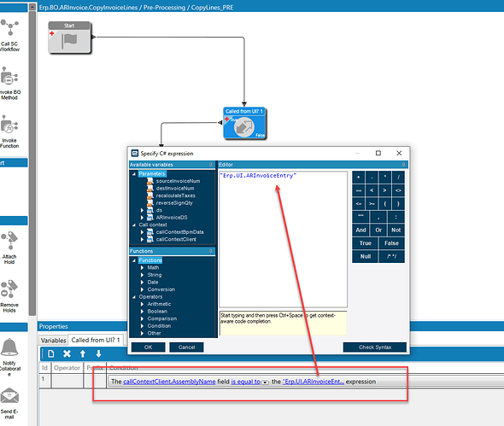Pin the Functions panel
Viewport: 504px width, 426px height.
[210, 251]
